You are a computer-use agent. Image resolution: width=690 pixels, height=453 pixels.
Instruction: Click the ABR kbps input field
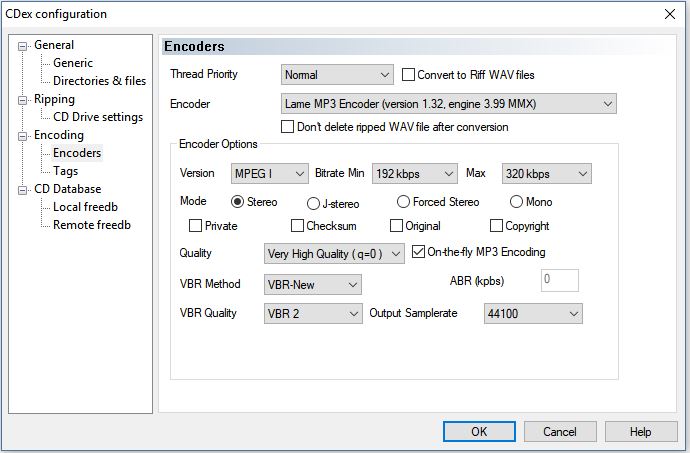point(560,281)
